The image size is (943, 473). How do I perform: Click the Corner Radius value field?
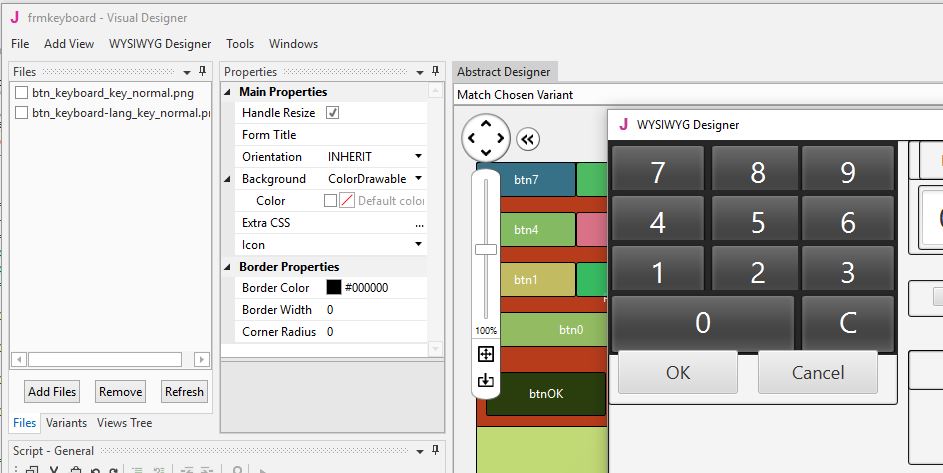click(375, 332)
